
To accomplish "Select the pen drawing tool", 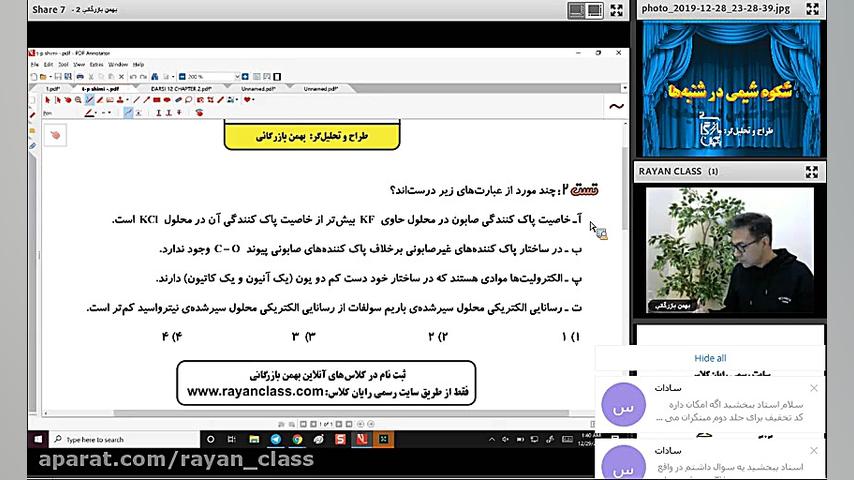I will [x=90, y=100].
